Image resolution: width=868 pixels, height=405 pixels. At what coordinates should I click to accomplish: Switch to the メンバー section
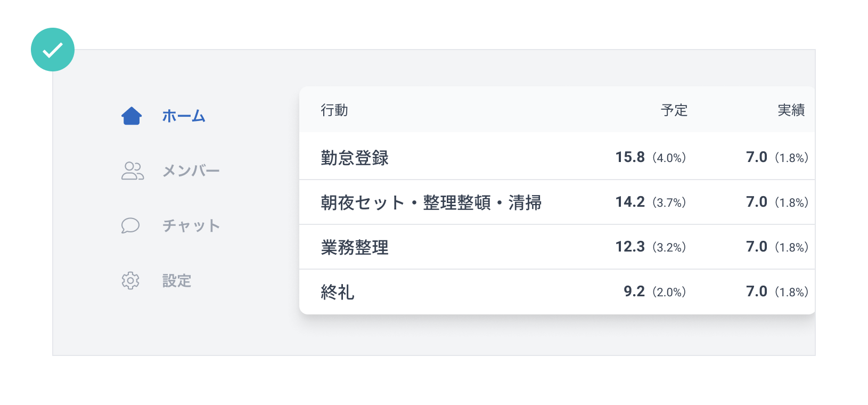coord(191,171)
